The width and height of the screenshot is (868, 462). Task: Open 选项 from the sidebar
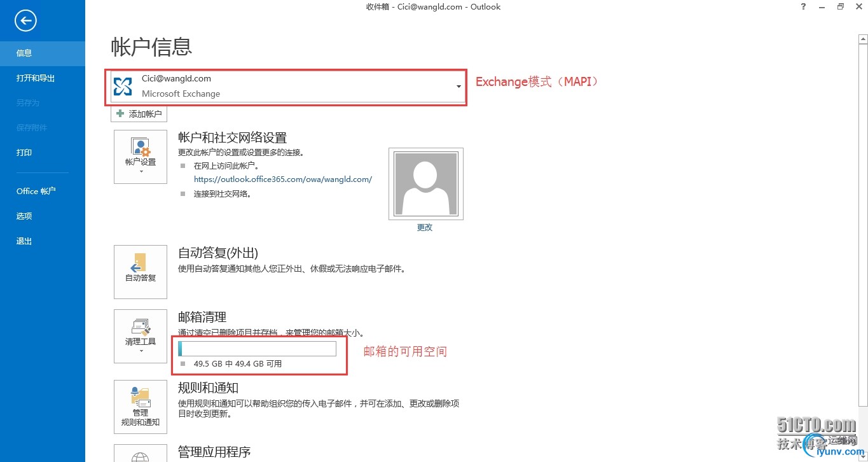point(43,216)
